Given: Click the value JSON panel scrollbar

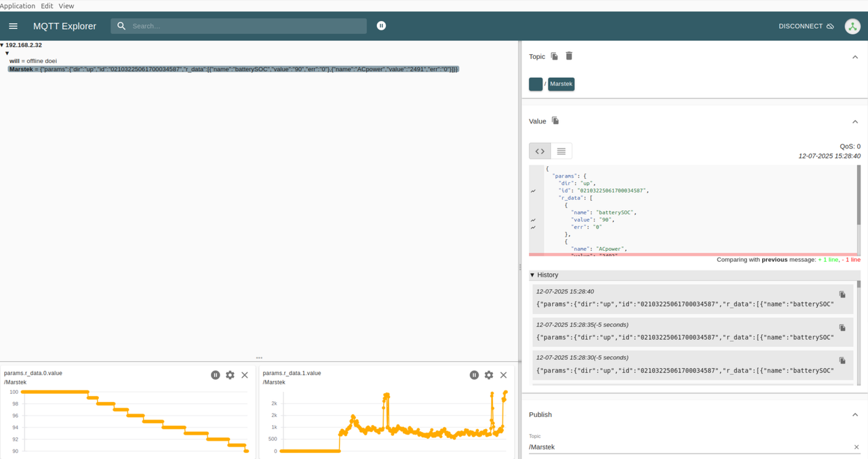Looking at the screenshot, I should [859, 195].
